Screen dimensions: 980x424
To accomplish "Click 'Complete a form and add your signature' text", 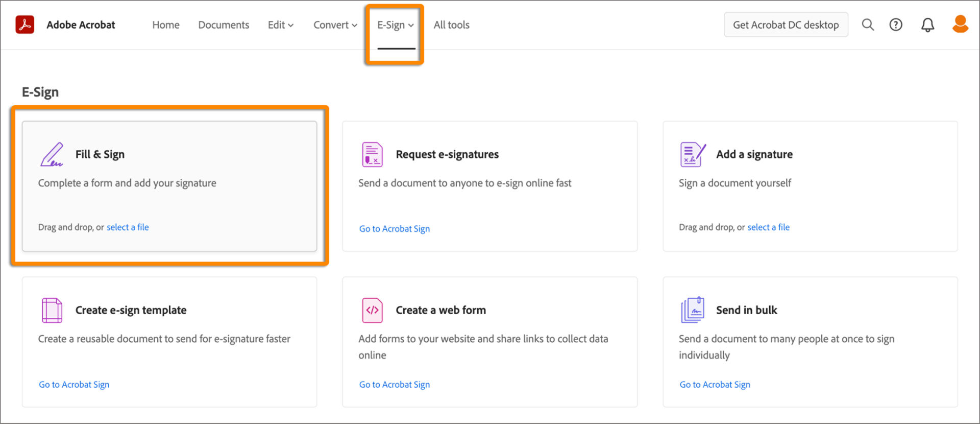I will (x=127, y=183).
